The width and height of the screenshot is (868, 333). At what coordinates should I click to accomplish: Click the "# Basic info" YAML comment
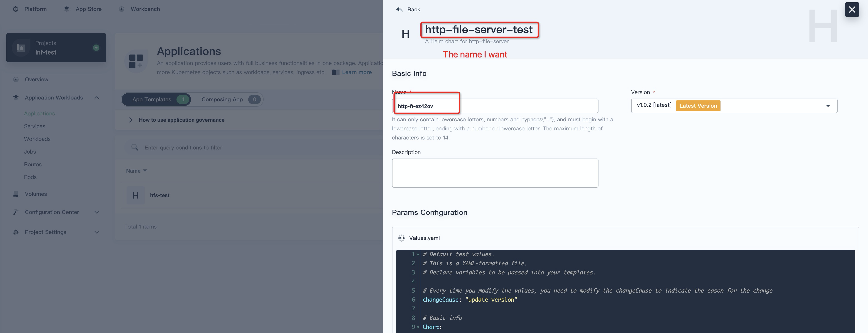[442, 318]
